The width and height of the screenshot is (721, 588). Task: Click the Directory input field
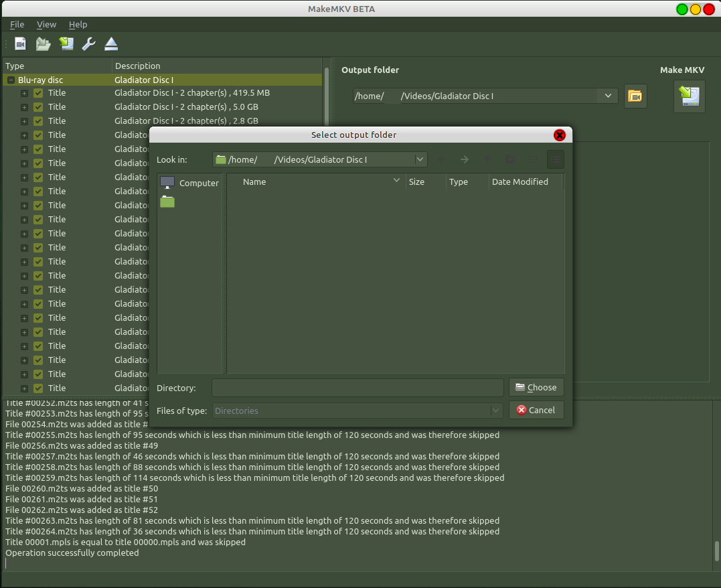coord(357,388)
